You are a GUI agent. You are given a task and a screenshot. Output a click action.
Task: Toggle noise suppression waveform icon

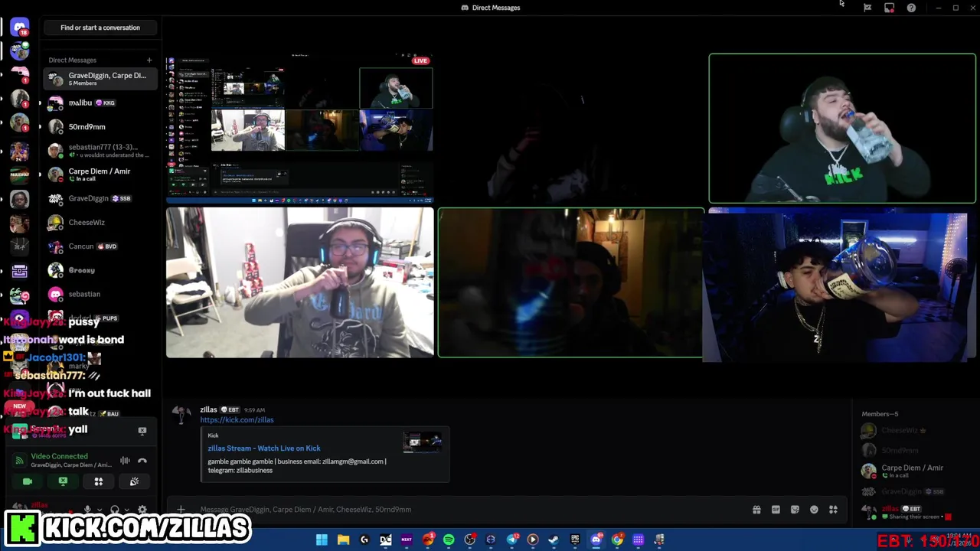(x=125, y=461)
